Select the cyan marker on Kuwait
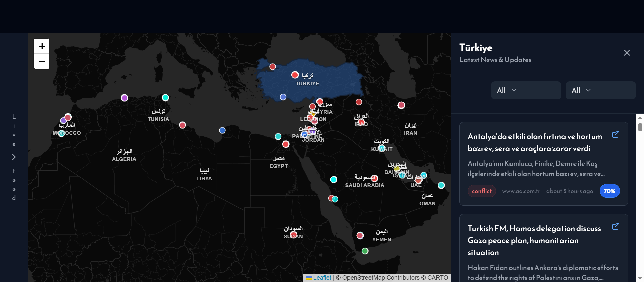644x282 pixels. tap(382, 148)
